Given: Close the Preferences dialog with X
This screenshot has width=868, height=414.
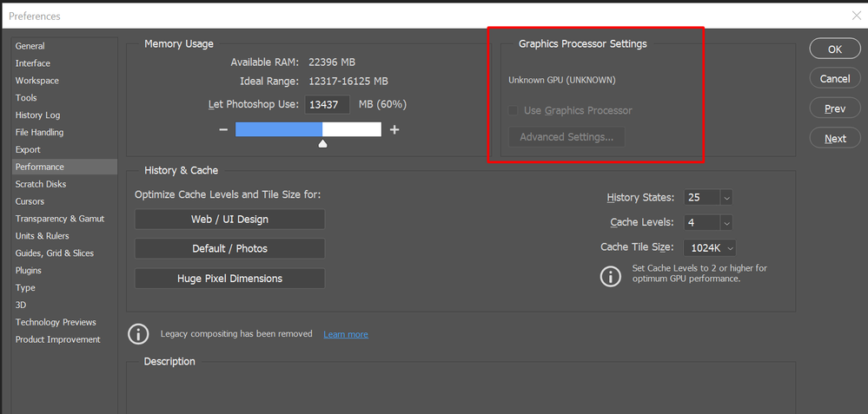Looking at the screenshot, I should [x=856, y=16].
